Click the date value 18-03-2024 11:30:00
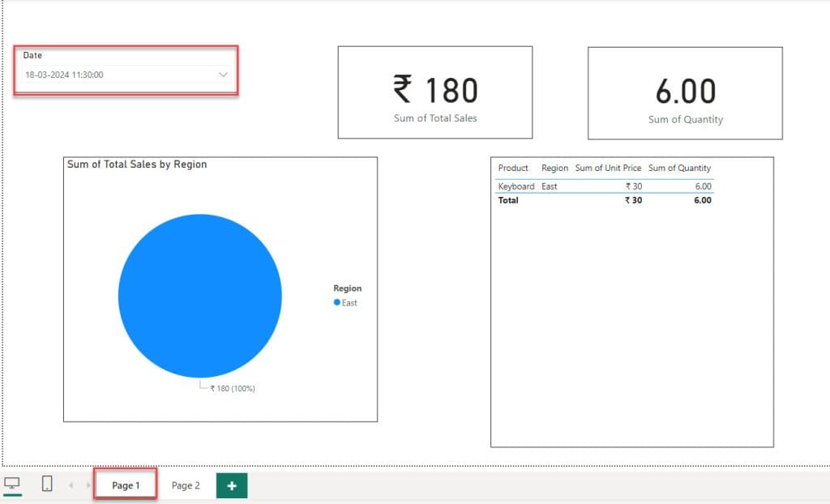Viewport: 830px width, 504px height. pyautogui.click(x=65, y=75)
